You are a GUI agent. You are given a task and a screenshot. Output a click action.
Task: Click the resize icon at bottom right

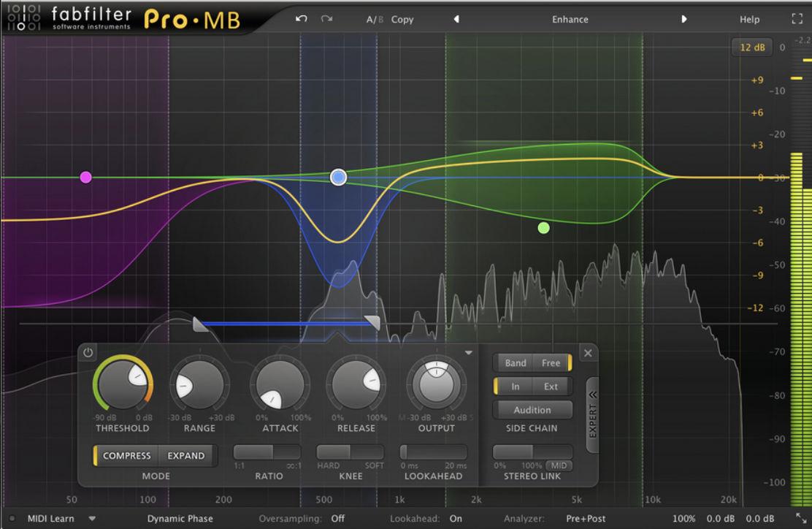tap(801, 519)
